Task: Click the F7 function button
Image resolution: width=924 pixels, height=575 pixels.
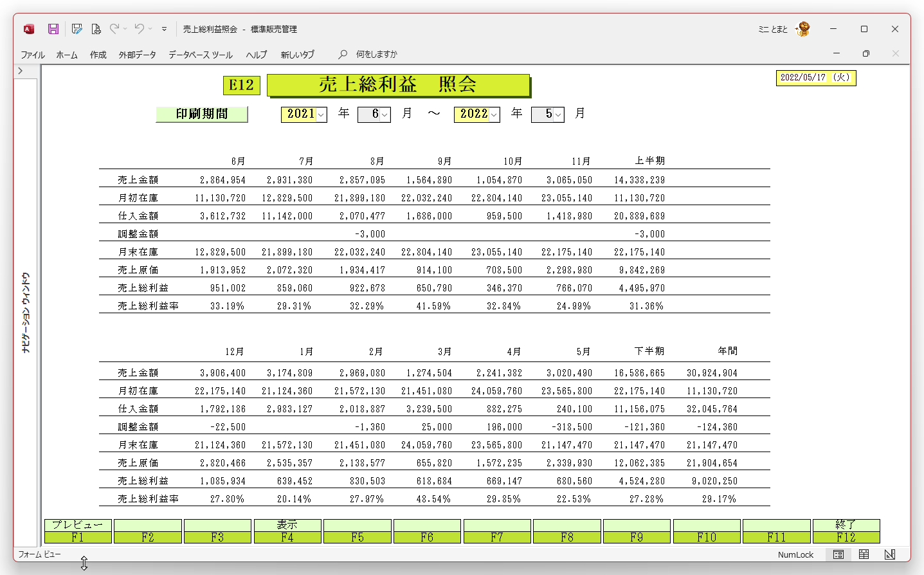Action: [x=497, y=531]
